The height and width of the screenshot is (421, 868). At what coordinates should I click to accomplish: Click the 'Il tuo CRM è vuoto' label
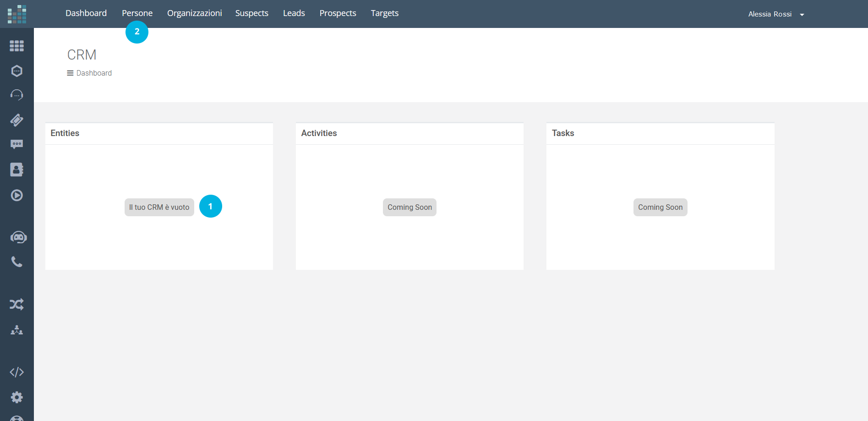pos(159,207)
